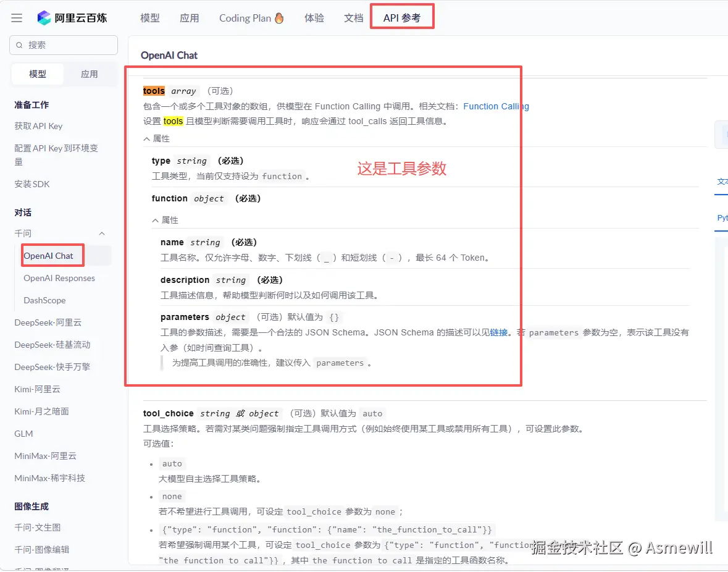
Task: Open 获取API Key in sidebar
Action: pos(38,126)
